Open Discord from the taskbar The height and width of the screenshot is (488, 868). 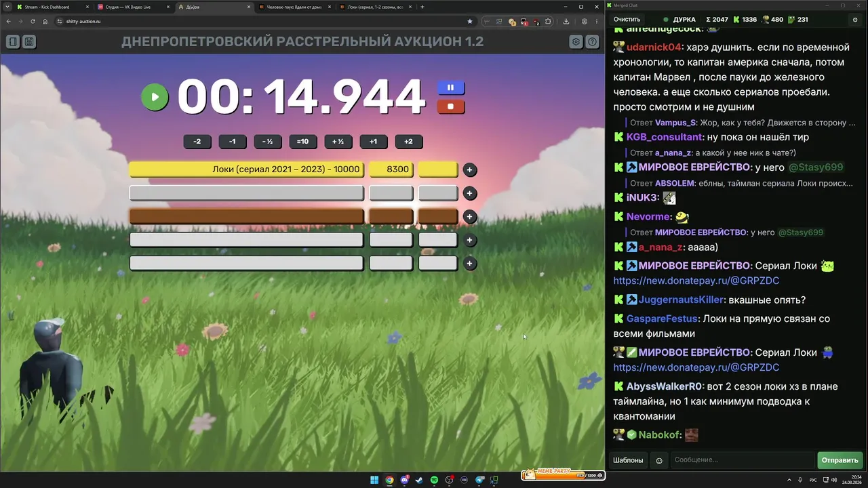[x=405, y=481]
